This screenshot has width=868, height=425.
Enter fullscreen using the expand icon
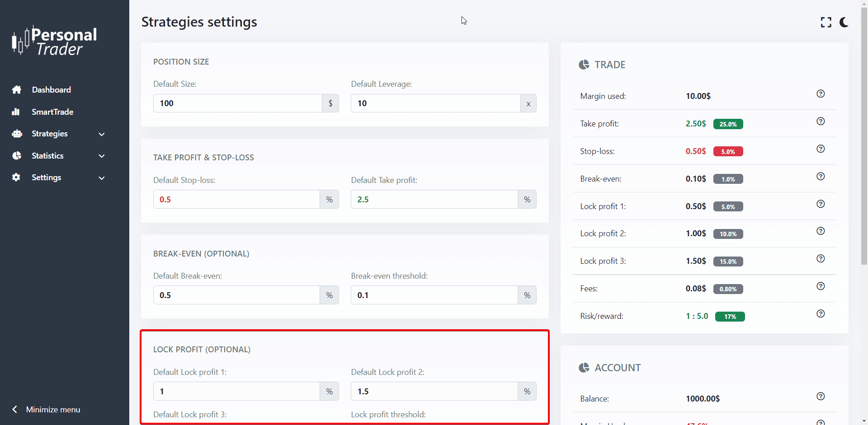(826, 22)
